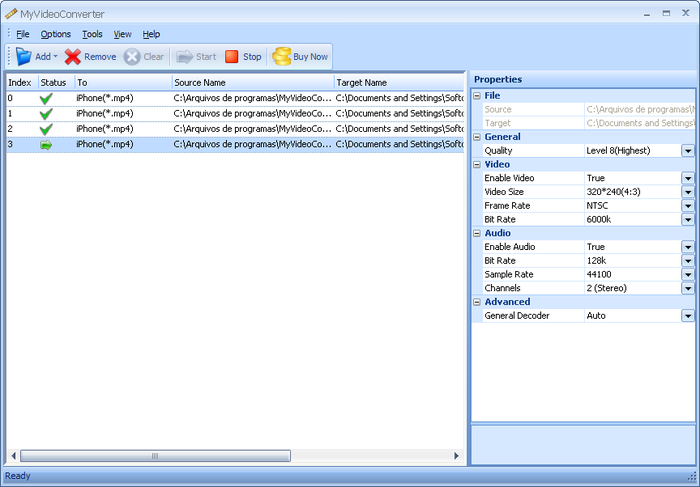Click the Remove button label

click(x=100, y=57)
